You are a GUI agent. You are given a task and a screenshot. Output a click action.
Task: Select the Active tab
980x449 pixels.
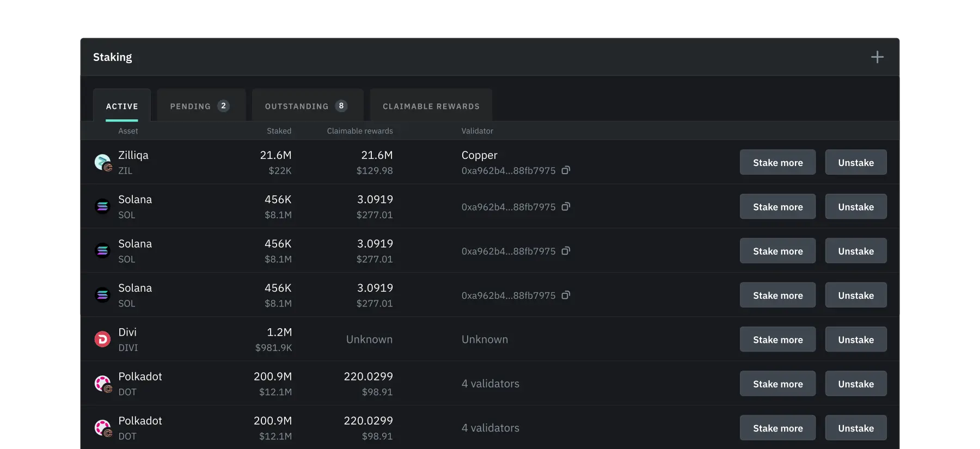tap(122, 106)
